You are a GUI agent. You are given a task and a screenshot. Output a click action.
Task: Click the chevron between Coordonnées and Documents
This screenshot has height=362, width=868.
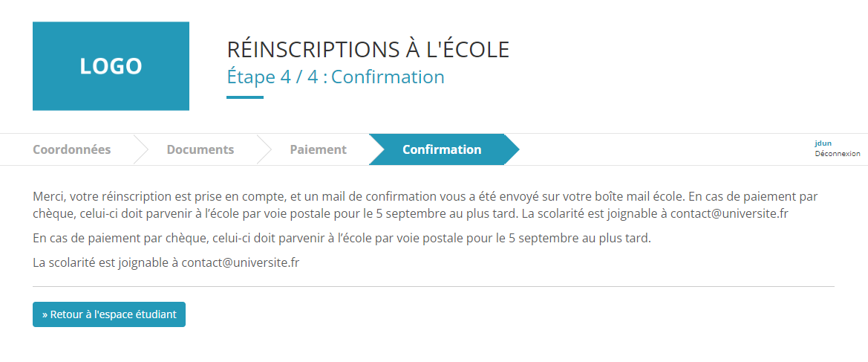[141, 149]
